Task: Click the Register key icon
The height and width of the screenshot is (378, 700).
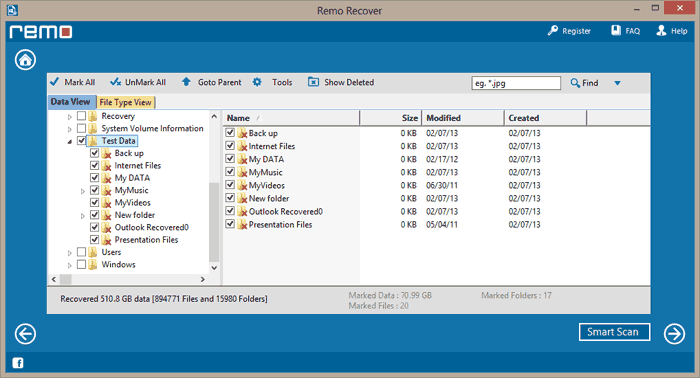Action: 553,30
